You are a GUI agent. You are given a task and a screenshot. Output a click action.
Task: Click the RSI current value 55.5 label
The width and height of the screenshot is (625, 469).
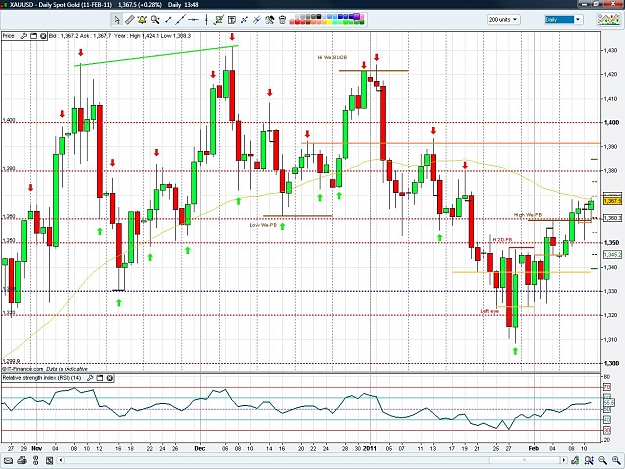coord(609,403)
